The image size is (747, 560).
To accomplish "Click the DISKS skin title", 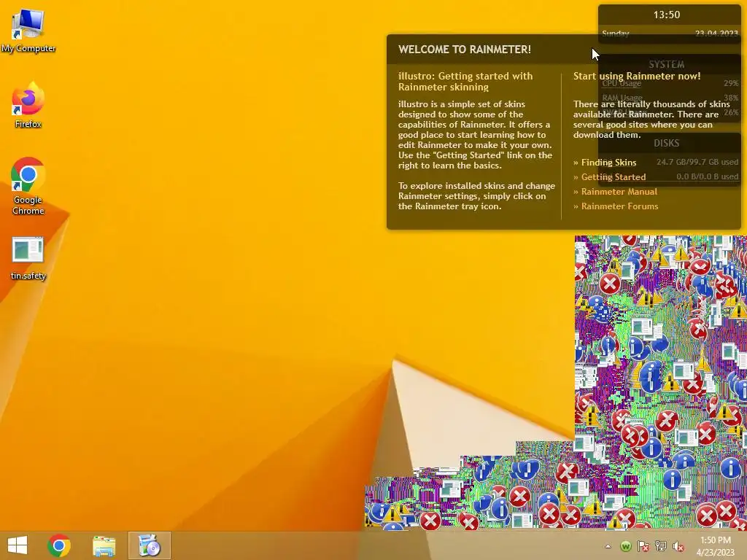I will pos(667,143).
